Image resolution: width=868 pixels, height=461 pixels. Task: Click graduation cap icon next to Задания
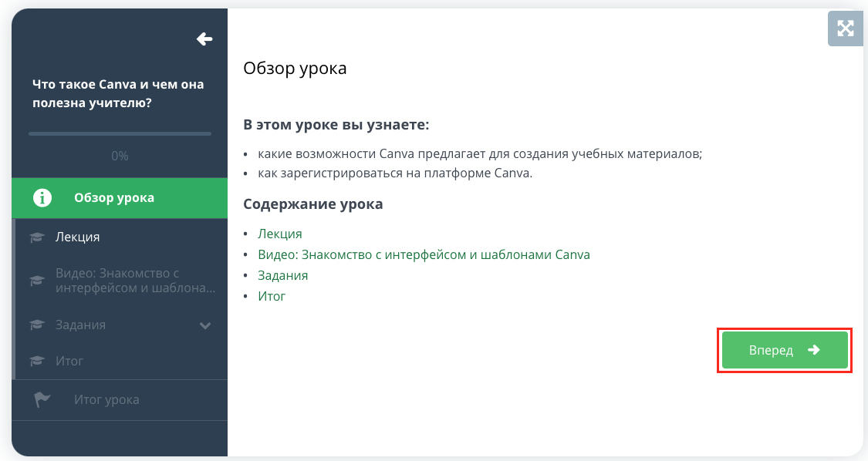[x=37, y=325]
